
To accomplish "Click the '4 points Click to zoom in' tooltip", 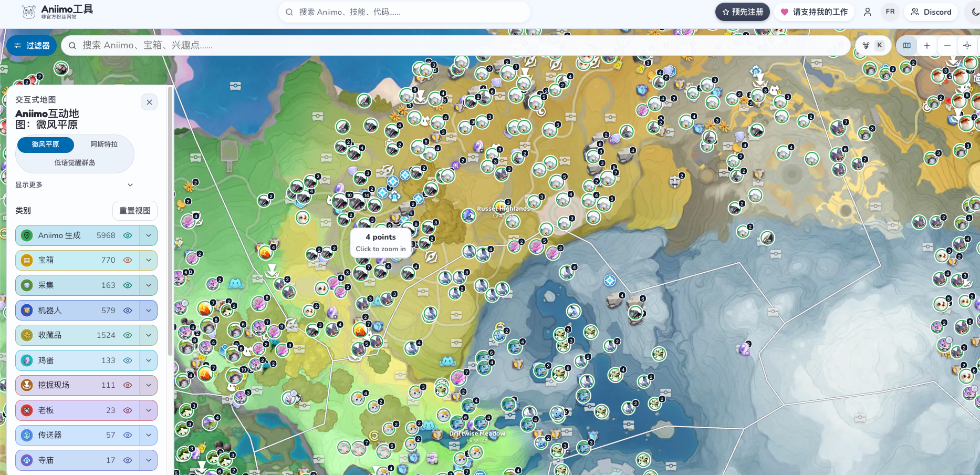I will [x=381, y=243].
